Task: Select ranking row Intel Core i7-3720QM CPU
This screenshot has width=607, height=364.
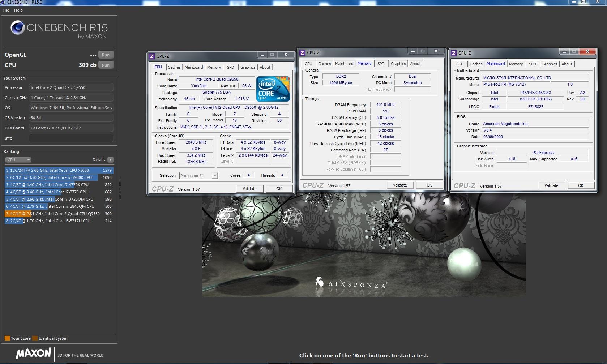Action: [x=59, y=199]
